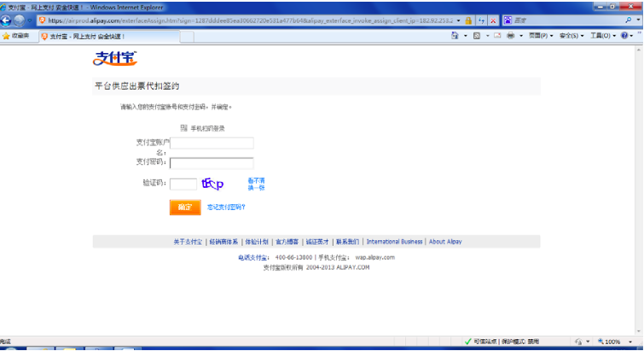The image size is (644, 351).
Task: Open the 关于支付宝 footer link
Action: click(188, 242)
